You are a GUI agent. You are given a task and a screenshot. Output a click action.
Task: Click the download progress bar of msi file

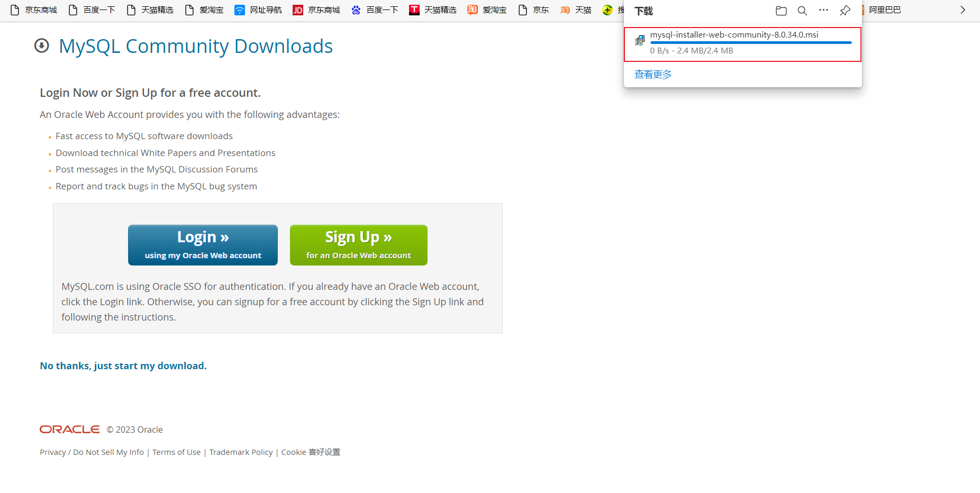[x=751, y=42]
